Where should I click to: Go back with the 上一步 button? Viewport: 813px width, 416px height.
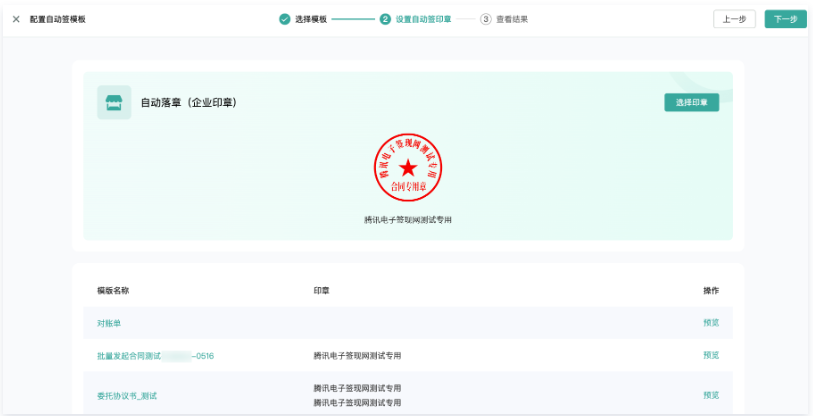(734, 19)
